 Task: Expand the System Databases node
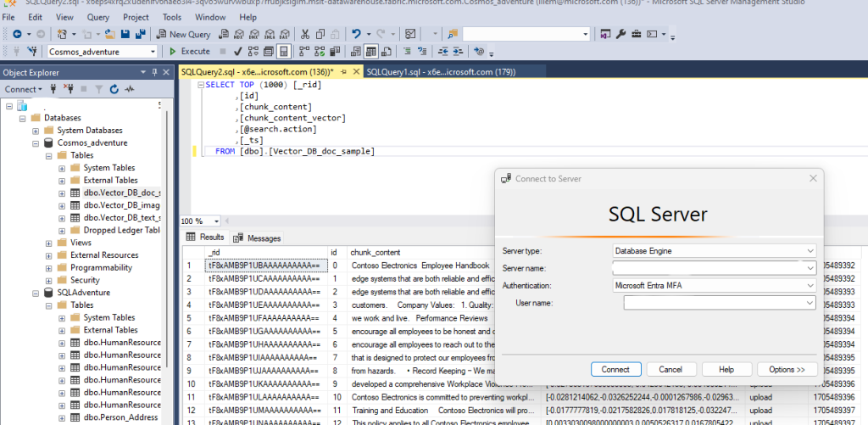tap(36, 131)
